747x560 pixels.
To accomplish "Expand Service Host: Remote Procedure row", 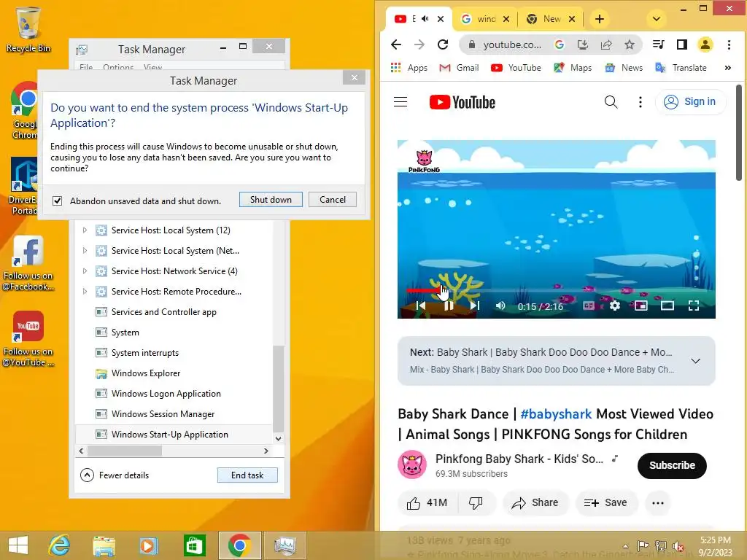I will 85,292.
